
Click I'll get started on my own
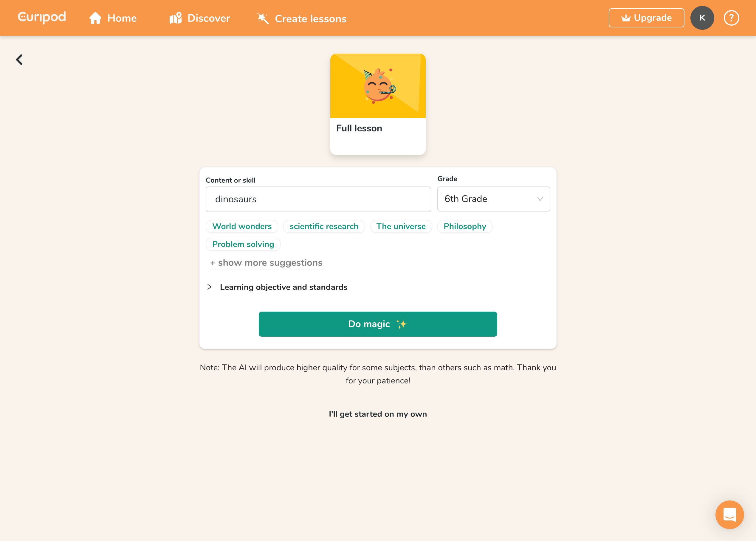(x=378, y=414)
